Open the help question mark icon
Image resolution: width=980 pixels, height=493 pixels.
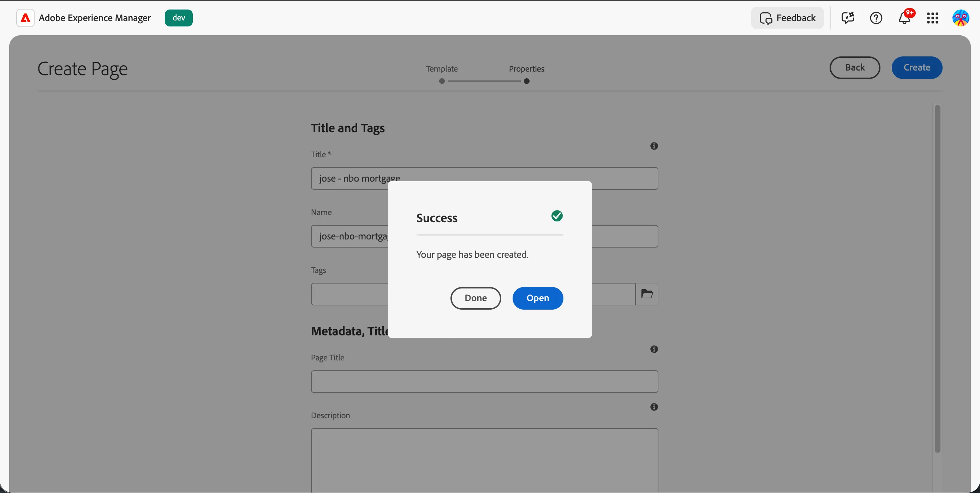876,18
